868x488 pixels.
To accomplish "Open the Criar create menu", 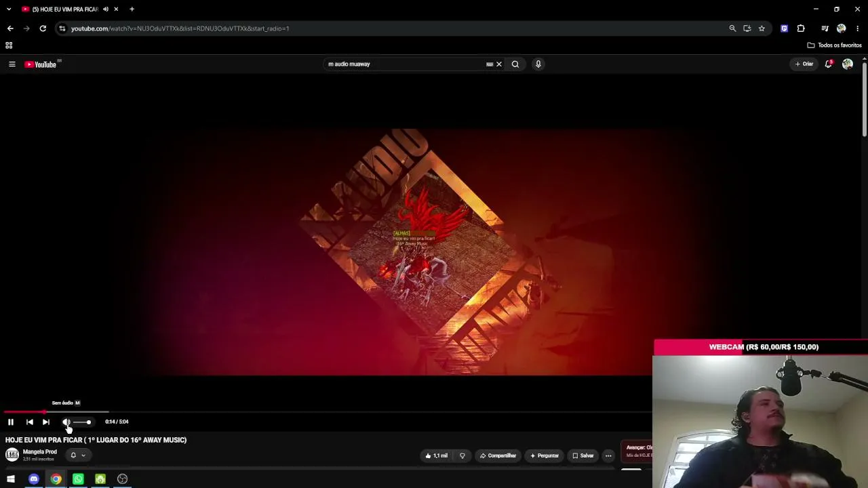I will (804, 64).
